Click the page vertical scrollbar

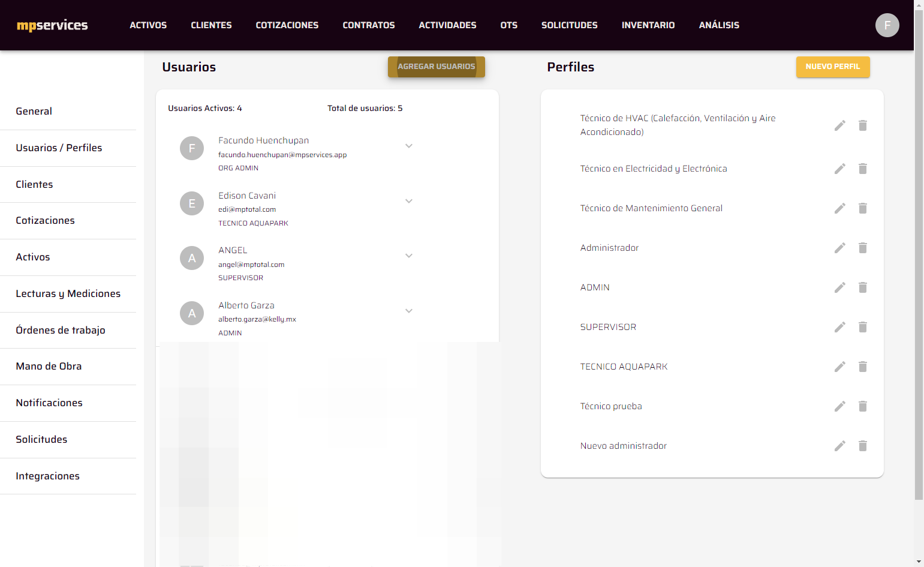click(919, 255)
